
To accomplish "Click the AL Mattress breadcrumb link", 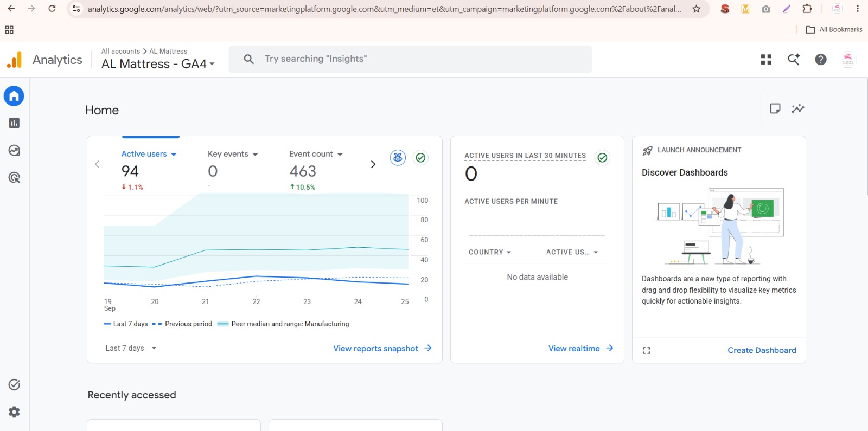I will click(168, 51).
